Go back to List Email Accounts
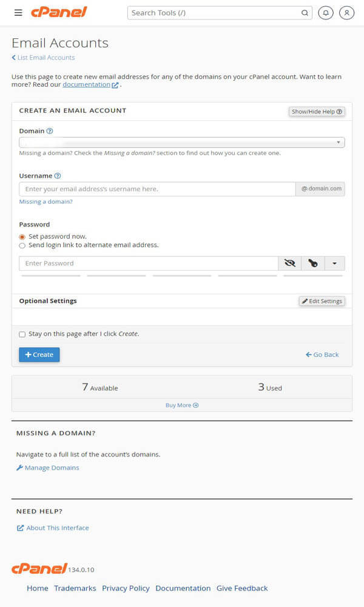This screenshot has width=364, height=607. coord(43,57)
